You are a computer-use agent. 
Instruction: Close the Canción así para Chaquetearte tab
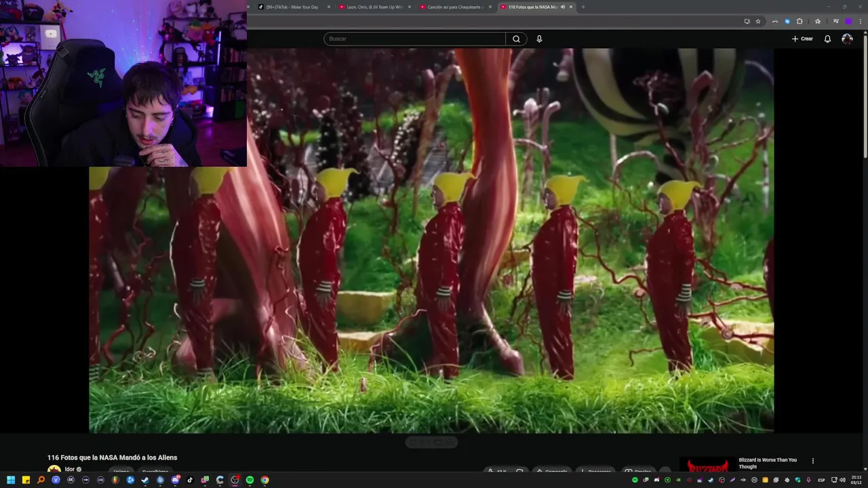[x=490, y=7]
